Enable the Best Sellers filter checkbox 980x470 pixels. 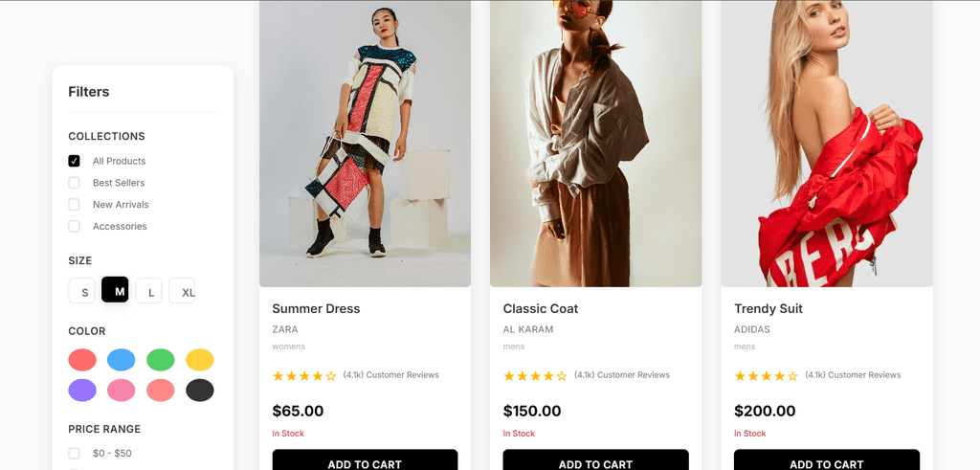(x=75, y=183)
